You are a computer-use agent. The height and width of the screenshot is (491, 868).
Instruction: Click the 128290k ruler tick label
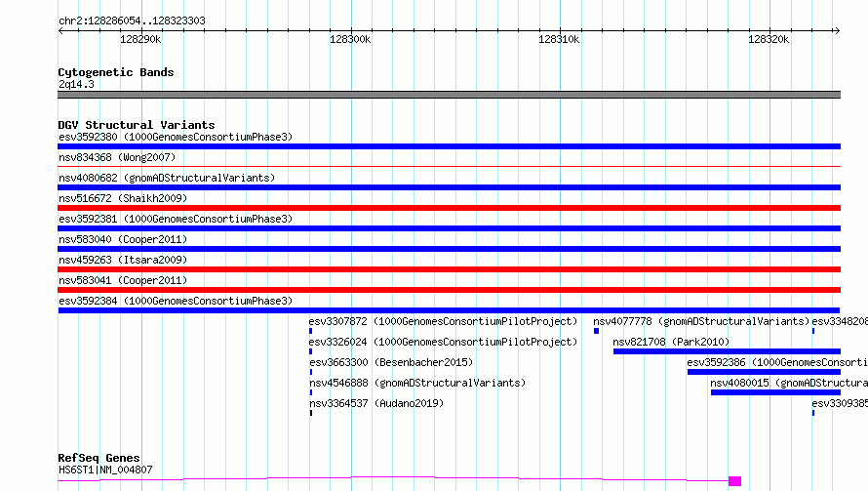[140, 39]
